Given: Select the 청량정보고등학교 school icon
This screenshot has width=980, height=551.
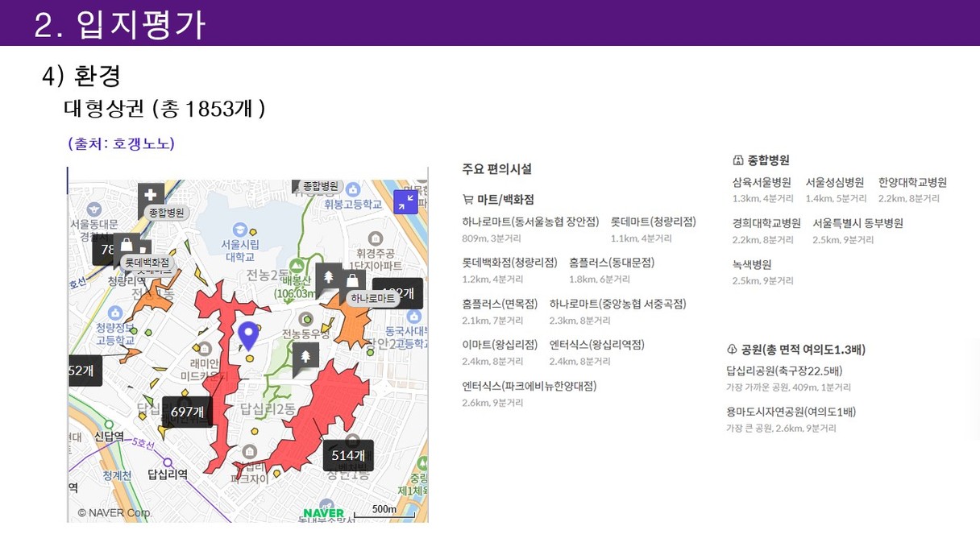Looking at the screenshot, I should pos(115,313).
